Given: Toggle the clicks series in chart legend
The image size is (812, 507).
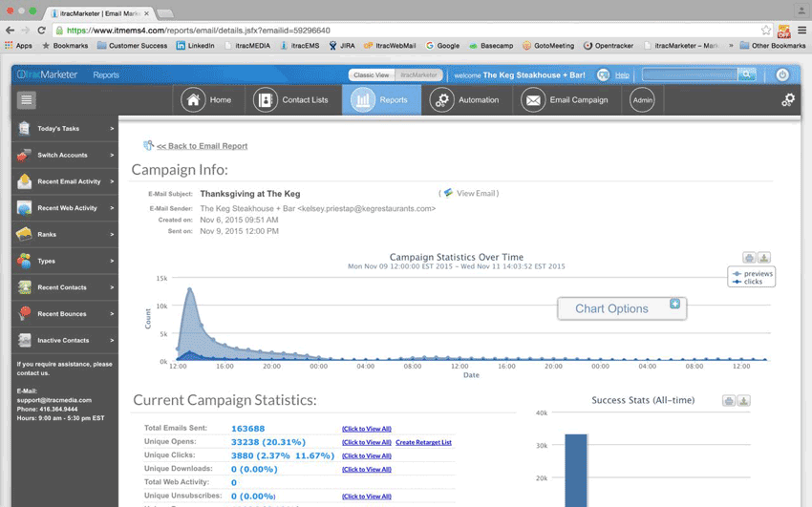Looking at the screenshot, I should (752, 282).
